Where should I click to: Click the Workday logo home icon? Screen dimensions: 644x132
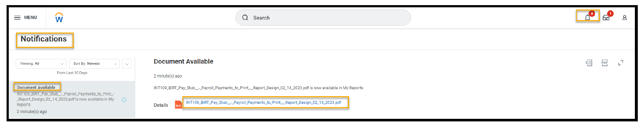coord(59,18)
